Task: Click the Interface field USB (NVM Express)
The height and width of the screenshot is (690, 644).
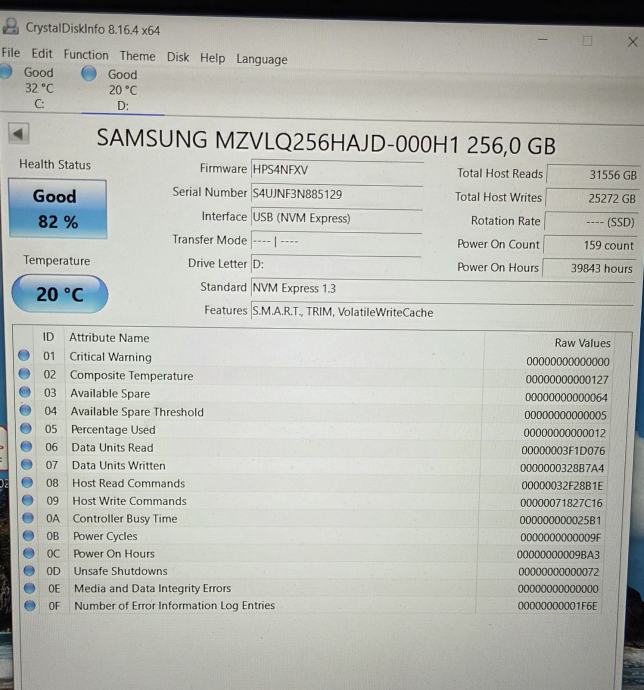Action: tap(336, 218)
